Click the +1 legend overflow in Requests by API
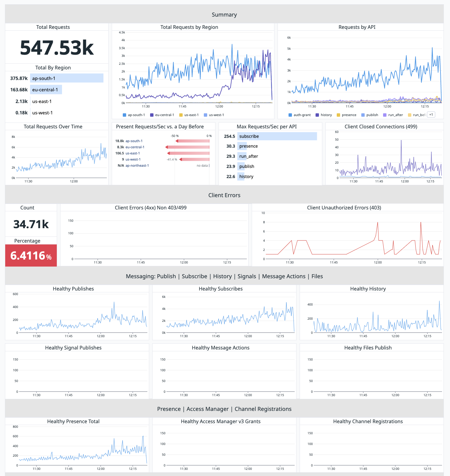450x476 pixels. point(431,115)
